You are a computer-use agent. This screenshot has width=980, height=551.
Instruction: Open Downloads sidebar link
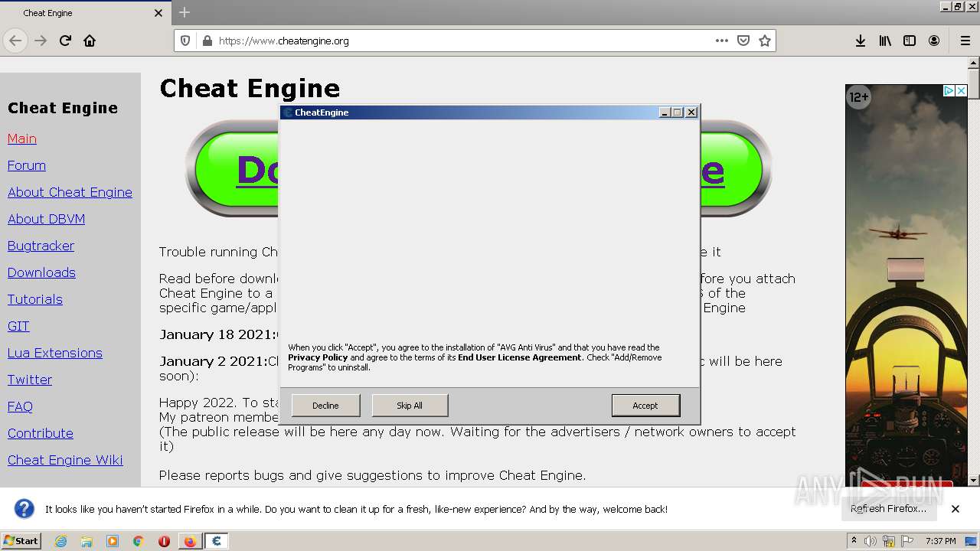(x=41, y=272)
